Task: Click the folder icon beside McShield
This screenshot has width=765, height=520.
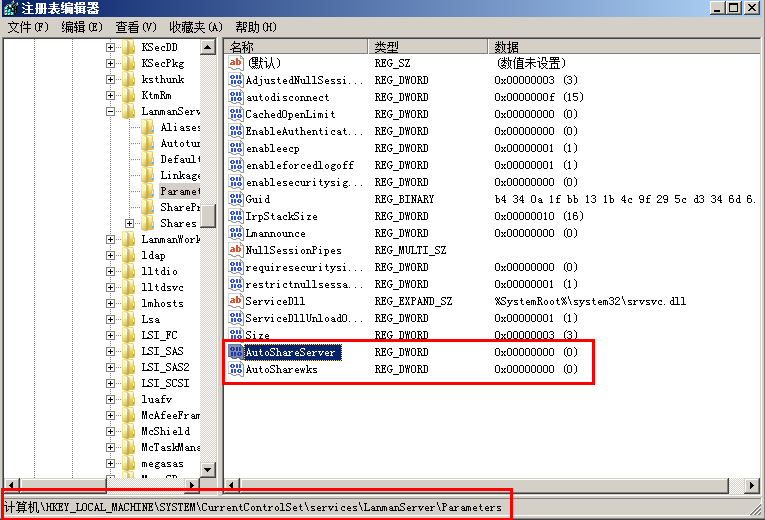Action: pyautogui.click(x=129, y=431)
